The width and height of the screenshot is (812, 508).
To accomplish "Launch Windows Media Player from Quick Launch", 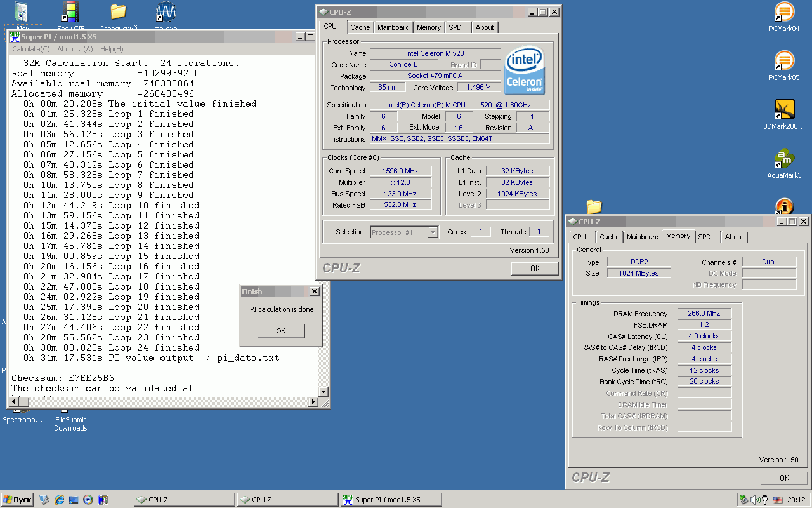I will point(88,500).
